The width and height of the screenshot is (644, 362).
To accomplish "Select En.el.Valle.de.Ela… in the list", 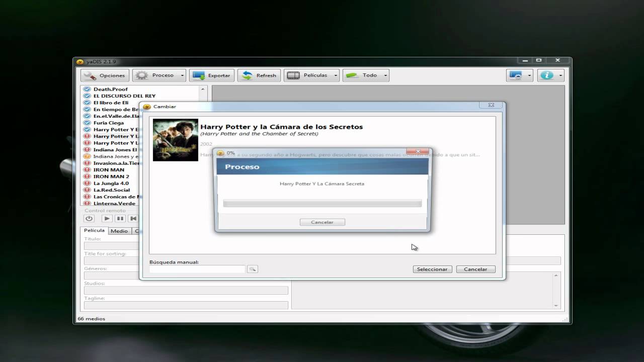I will [116, 116].
